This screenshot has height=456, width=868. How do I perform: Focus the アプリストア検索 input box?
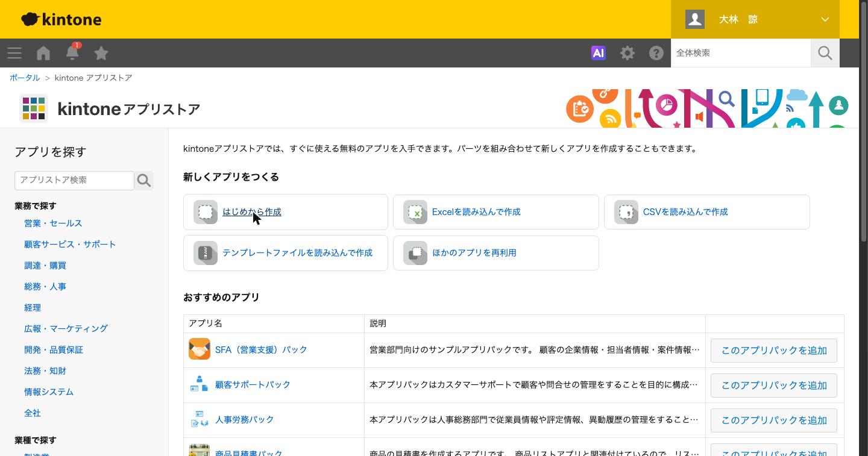click(x=74, y=180)
